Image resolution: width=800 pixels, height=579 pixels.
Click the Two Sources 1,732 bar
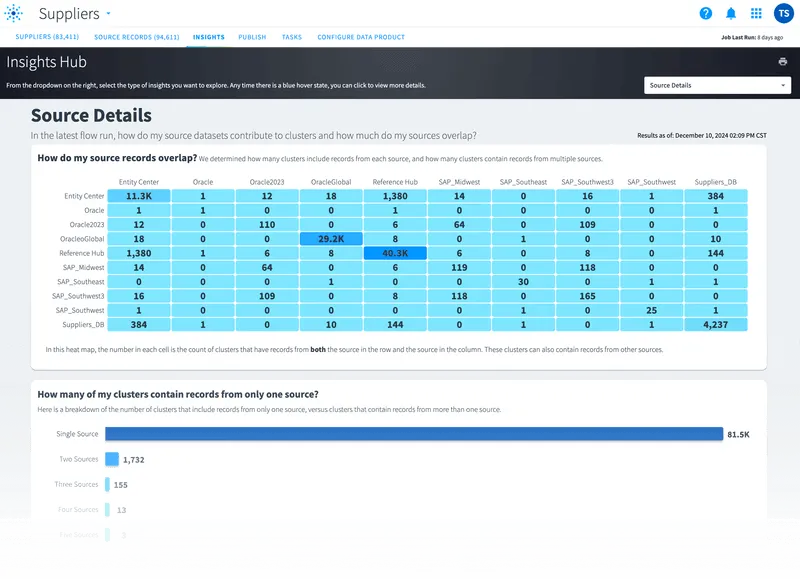pos(112,459)
